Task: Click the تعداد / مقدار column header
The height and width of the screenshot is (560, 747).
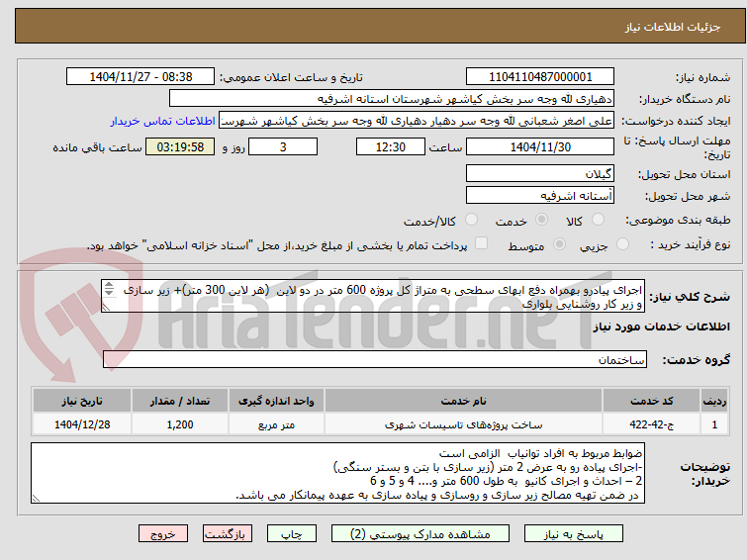Action: [x=180, y=401]
